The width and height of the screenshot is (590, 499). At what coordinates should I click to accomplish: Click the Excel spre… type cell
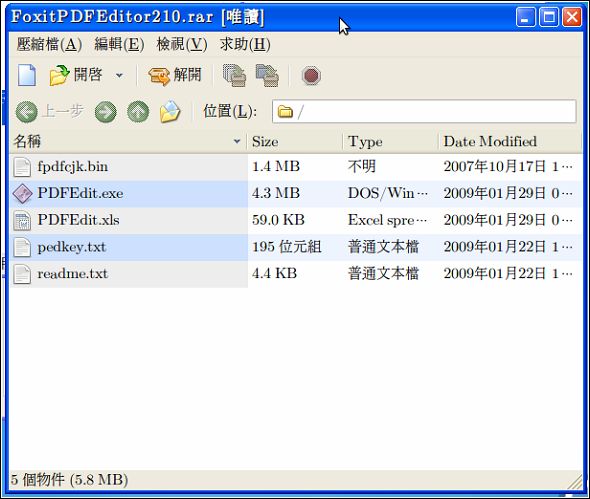(x=388, y=220)
